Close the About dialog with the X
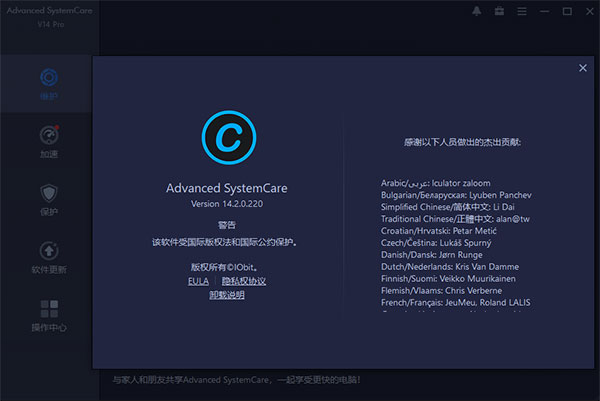Screen dimensions: 600x401 coord(582,68)
